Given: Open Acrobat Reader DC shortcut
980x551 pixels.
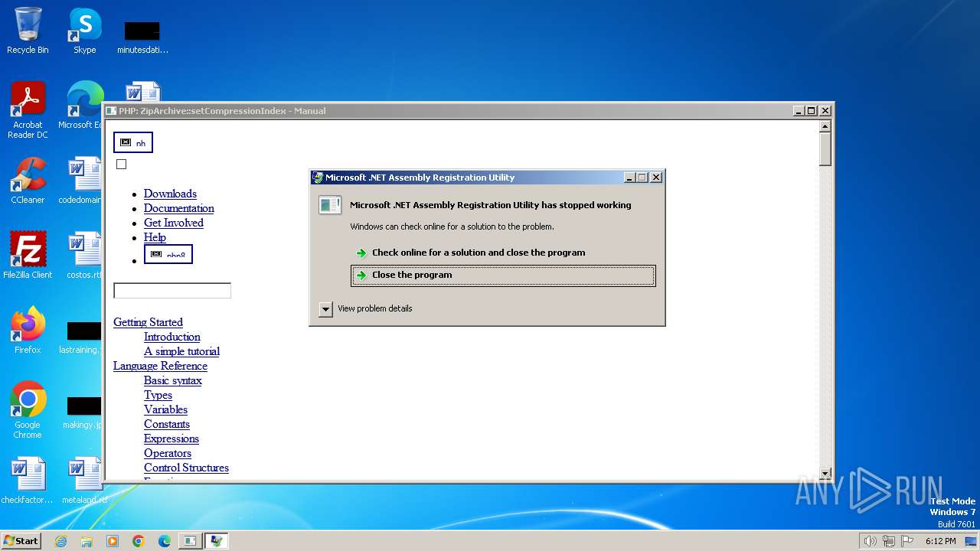Looking at the screenshot, I should click(x=28, y=110).
